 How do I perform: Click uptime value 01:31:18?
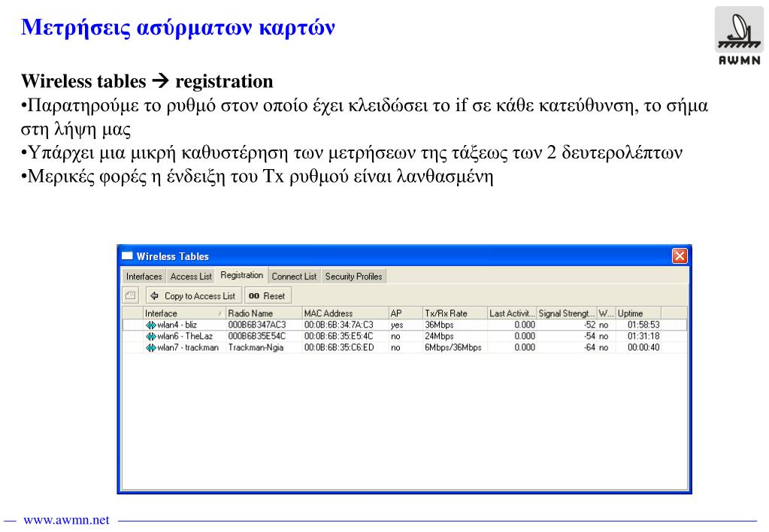click(x=643, y=336)
